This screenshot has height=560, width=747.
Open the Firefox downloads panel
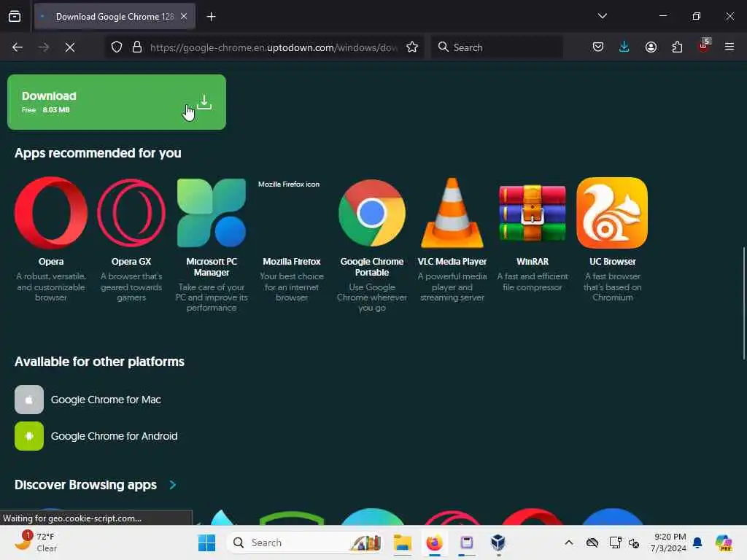coord(624,47)
